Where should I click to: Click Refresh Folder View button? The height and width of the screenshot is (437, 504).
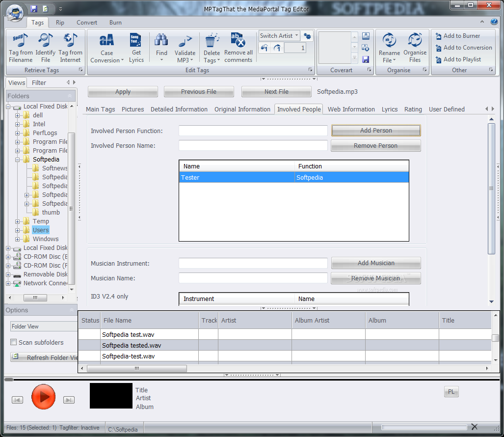click(44, 357)
